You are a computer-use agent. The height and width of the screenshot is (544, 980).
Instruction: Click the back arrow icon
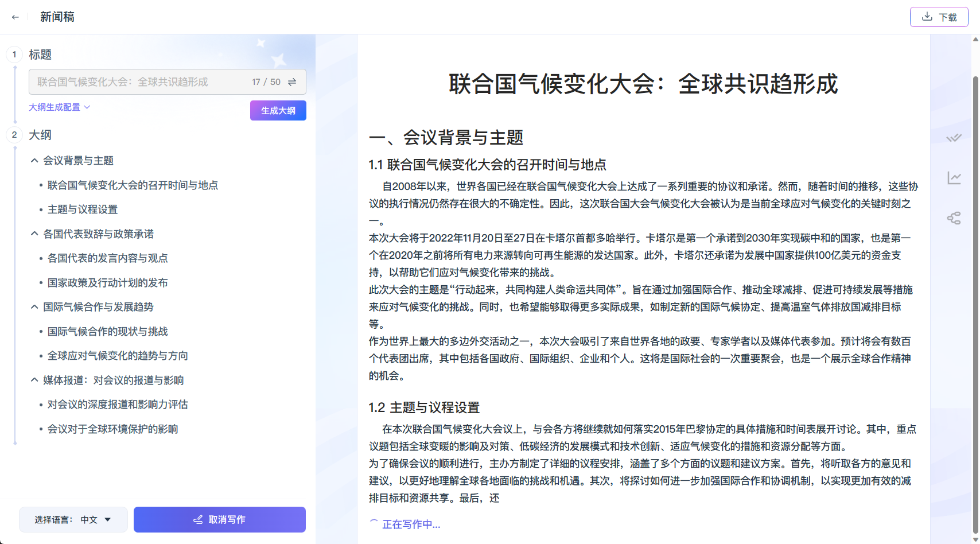[x=15, y=17]
